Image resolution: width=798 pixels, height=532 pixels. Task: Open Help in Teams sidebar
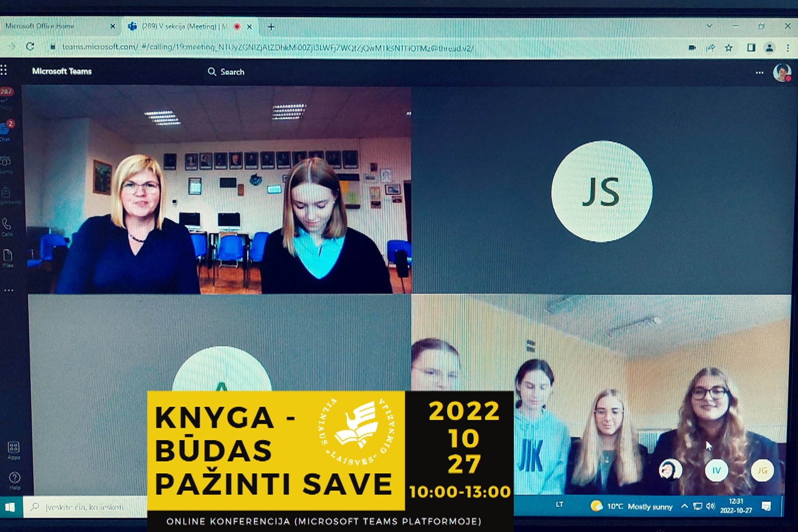click(15, 481)
